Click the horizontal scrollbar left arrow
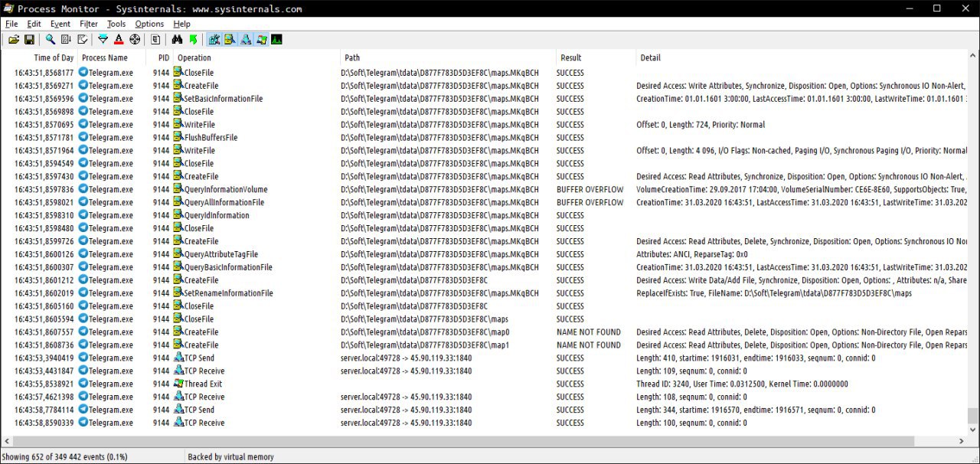 click(x=8, y=441)
